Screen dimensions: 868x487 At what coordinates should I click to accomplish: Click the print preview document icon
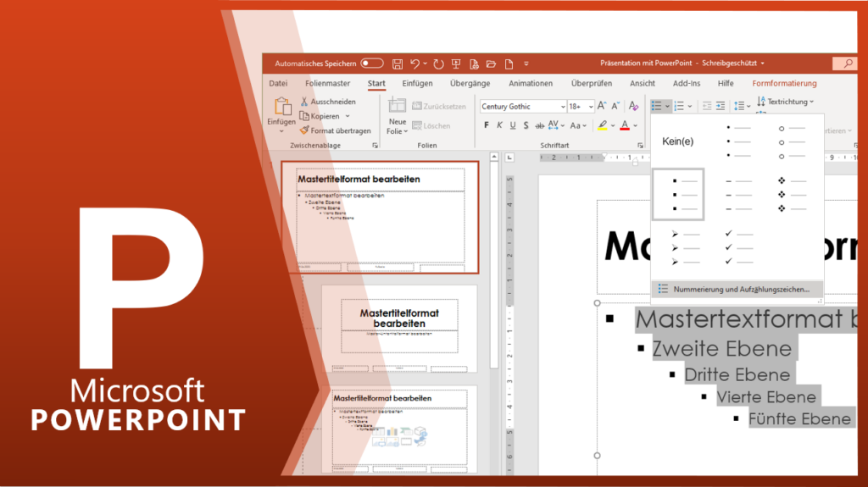coord(474,64)
